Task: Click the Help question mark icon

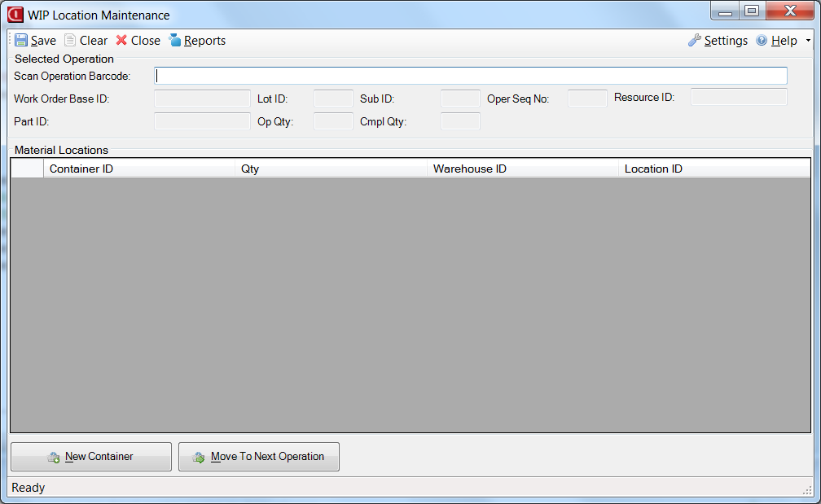Action: click(762, 41)
